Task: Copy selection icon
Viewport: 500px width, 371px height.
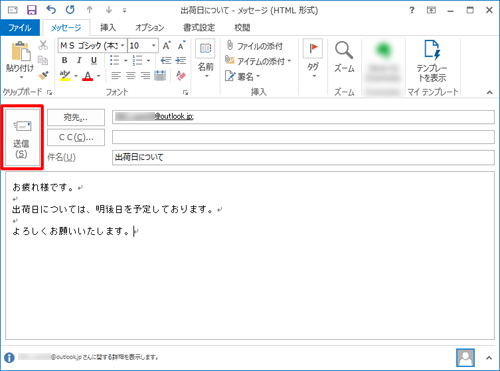Action: tap(43, 60)
